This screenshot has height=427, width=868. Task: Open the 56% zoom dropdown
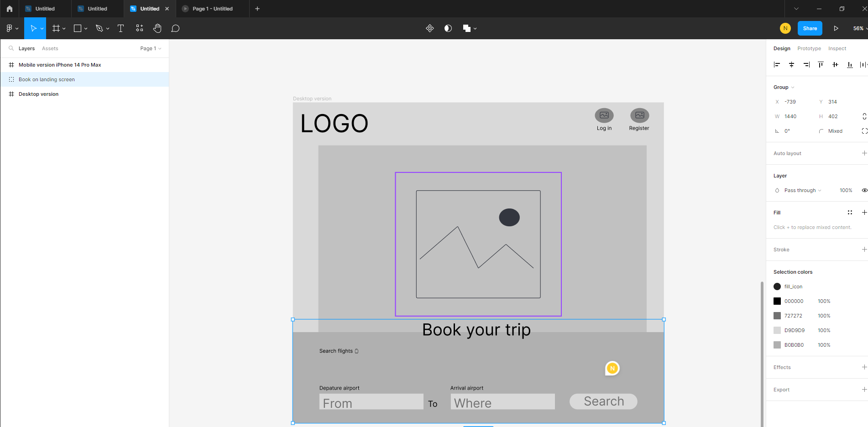pos(859,28)
